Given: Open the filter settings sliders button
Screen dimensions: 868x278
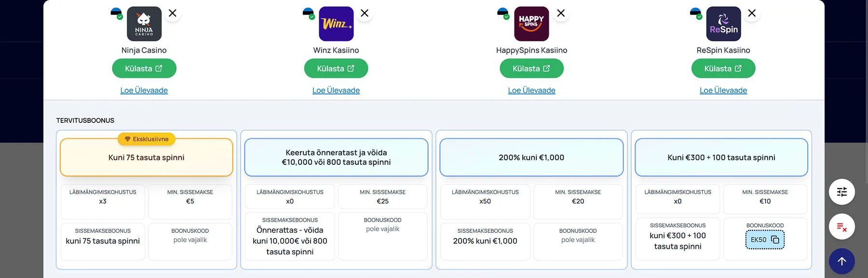Looking at the screenshot, I should tap(841, 192).
